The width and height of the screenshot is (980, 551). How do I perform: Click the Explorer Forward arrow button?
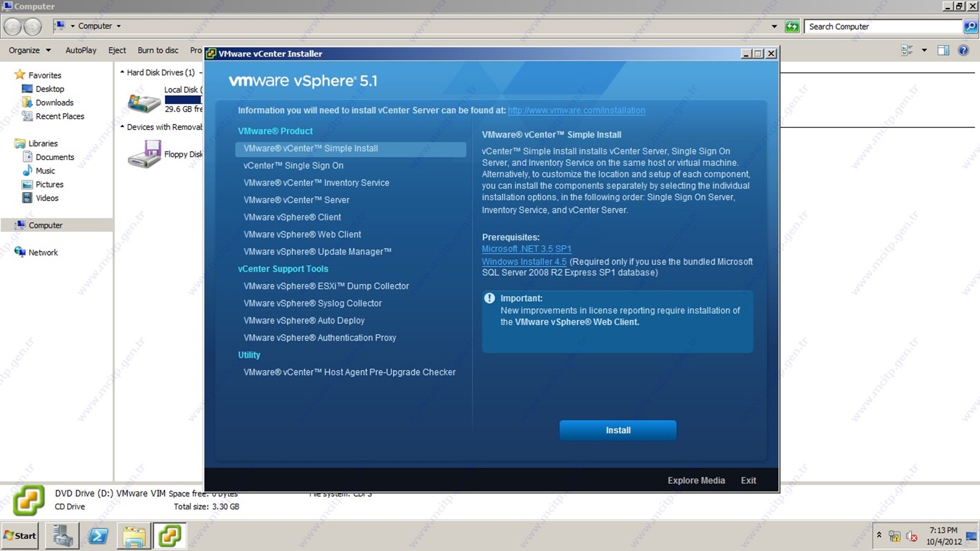point(33,26)
